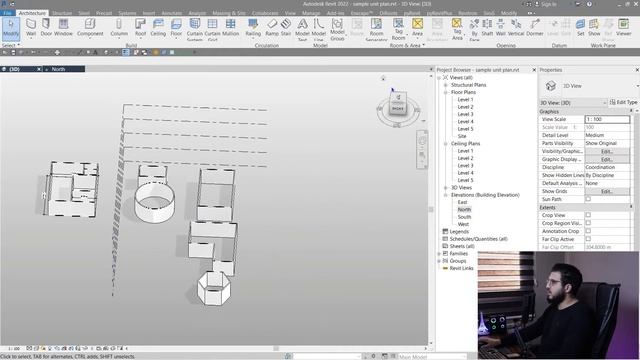Activate the Area tool
Viewport: 640px width, 360px height.
tap(417, 28)
